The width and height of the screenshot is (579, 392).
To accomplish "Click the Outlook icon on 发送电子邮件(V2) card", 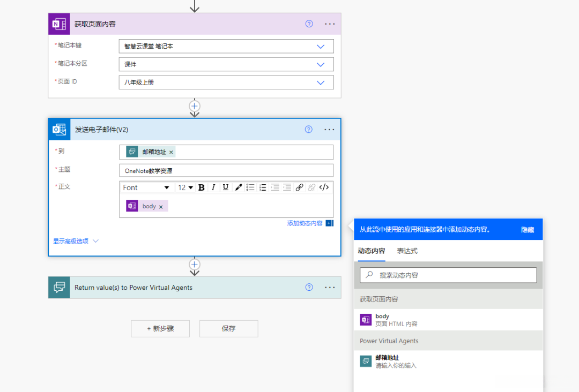I will pyautogui.click(x=59, y=130).
